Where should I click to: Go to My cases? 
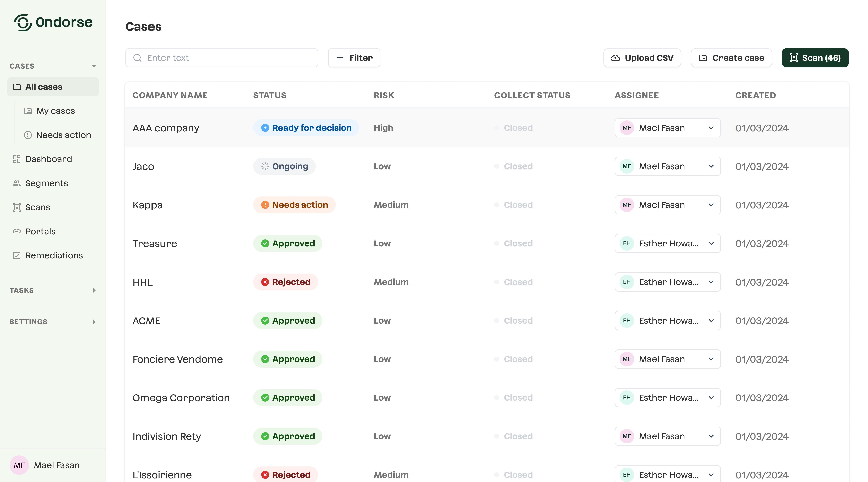(55, 111)
